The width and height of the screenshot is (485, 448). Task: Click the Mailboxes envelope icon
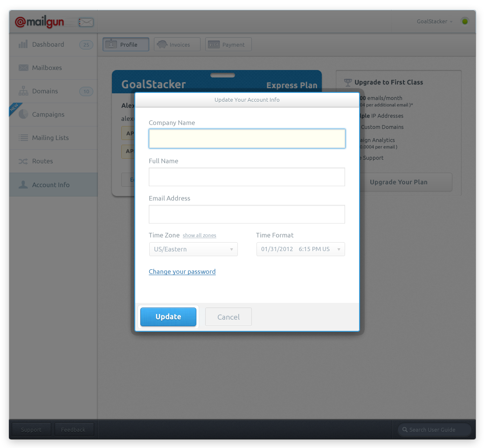tap(23, 68)
